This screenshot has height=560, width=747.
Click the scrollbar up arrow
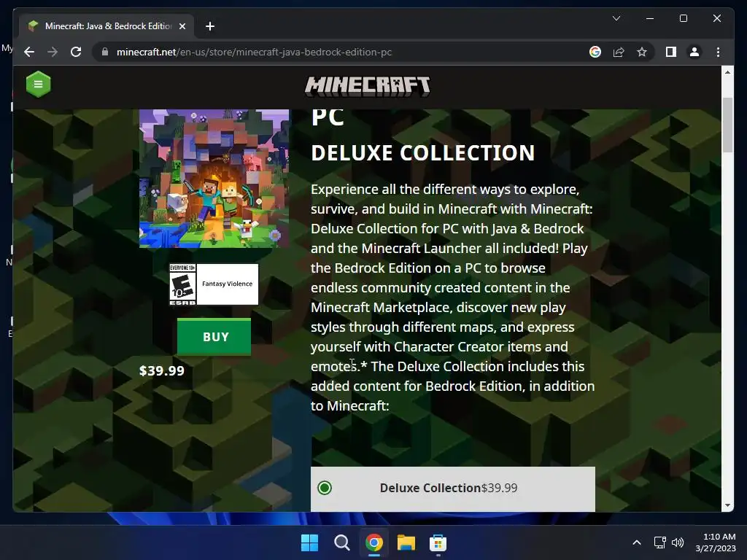pyautogui.click(x=727, y=72)
